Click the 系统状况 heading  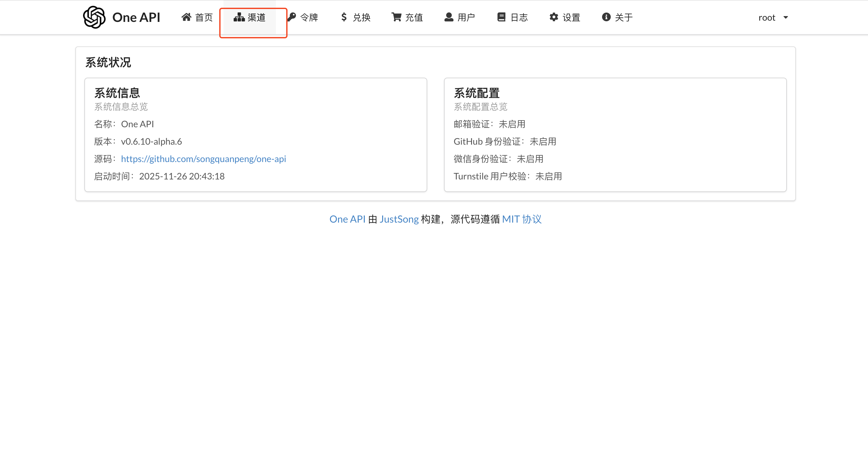click(108, 62)
